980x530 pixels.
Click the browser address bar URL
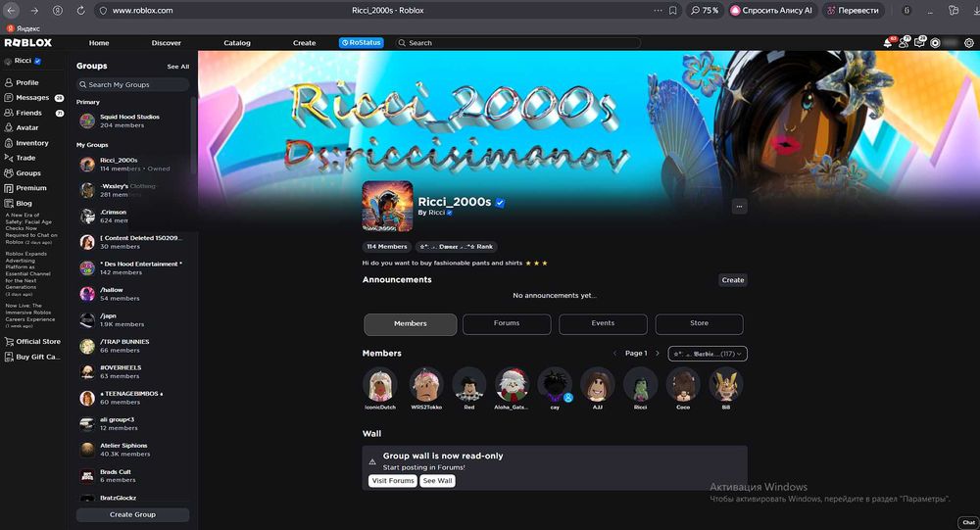[142, 11]
